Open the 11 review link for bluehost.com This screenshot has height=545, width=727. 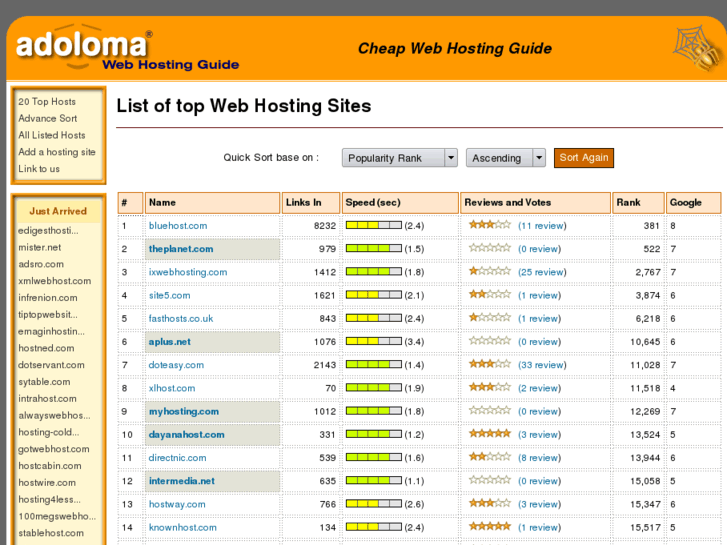click(x=542, y=226)
